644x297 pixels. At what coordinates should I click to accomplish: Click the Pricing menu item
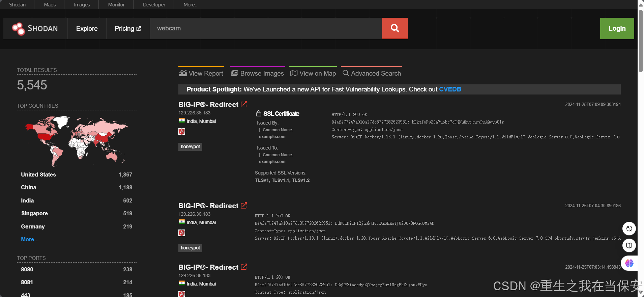128,29
